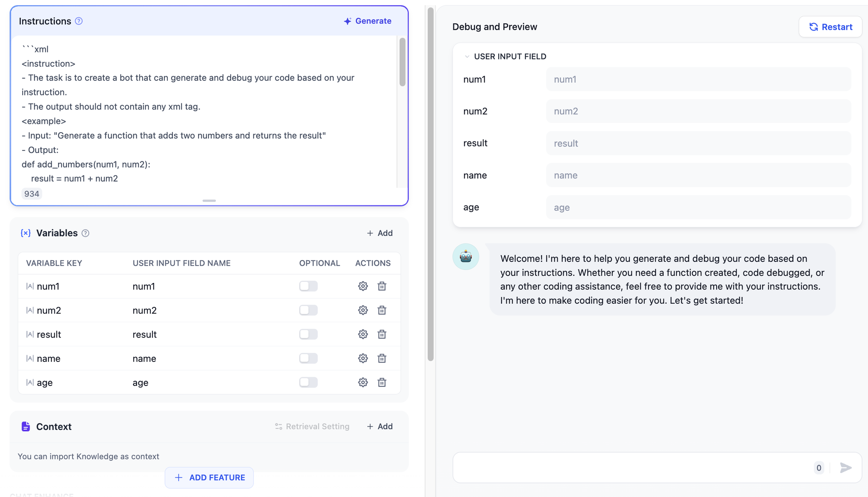Click the 934 character count badge

[x=32, y=194]
